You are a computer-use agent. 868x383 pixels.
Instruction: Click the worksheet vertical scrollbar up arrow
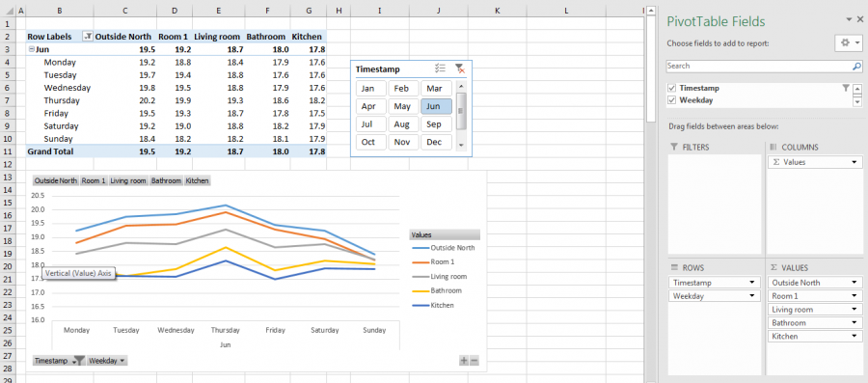coord(652,10)
